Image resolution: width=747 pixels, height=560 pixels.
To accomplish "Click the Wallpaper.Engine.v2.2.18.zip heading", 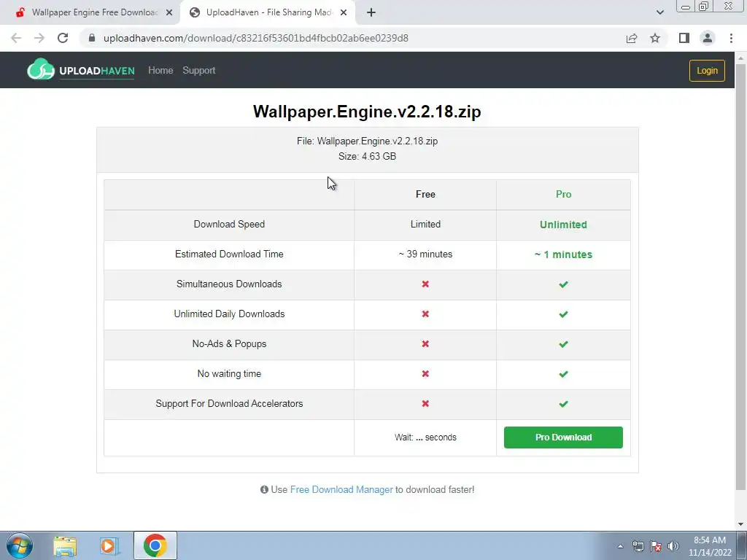I will click(x=367, y=112).
